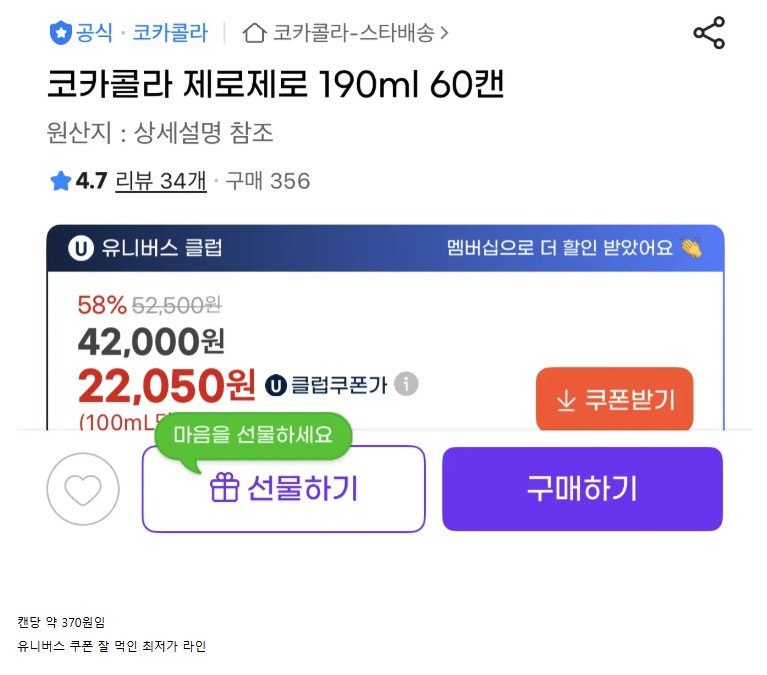This screenshot has height=675, width=767.
Task: Toggle the heart wishlist button
Action: coord(83,489)
